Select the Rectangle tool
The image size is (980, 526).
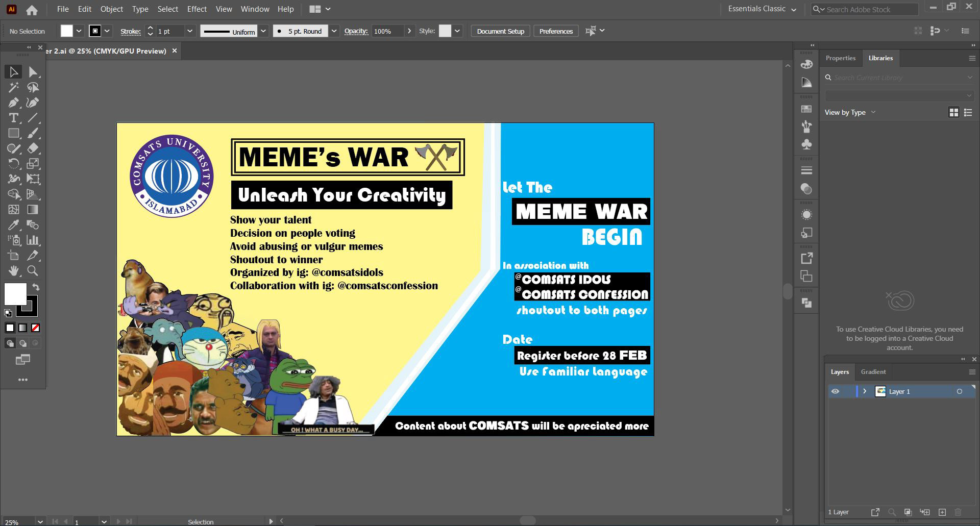tap(14, 133)
